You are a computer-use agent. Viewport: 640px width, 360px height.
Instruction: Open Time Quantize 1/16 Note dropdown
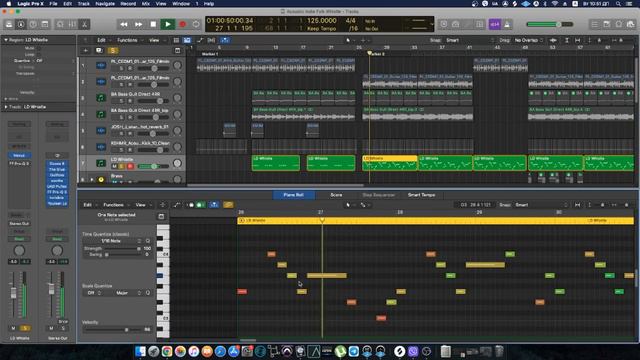pos(112,241)
